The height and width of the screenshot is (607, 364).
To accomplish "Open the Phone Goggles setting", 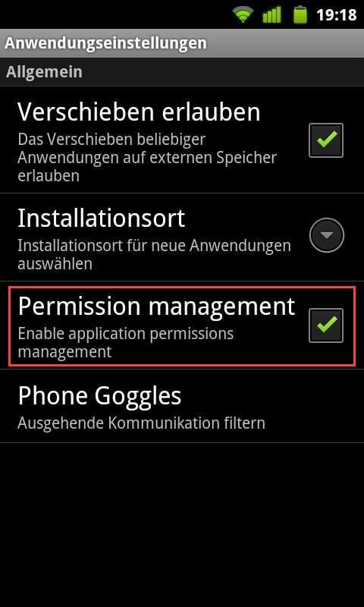I will (x=182, y=406).
